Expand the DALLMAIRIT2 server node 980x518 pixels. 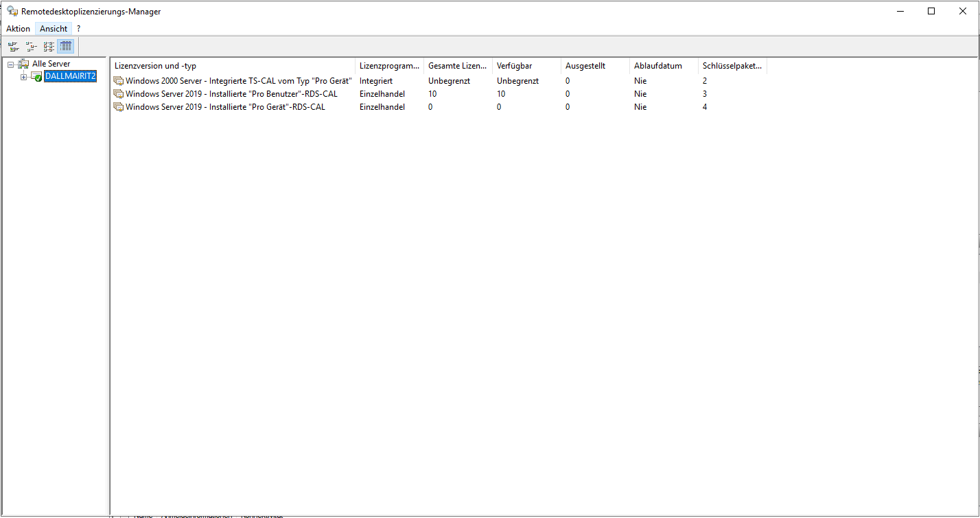[24, 77]
